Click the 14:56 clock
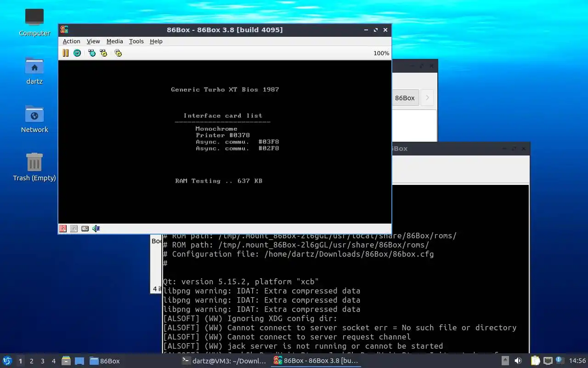This screenshot has width=588, height=368. click(x=577, y=361)
